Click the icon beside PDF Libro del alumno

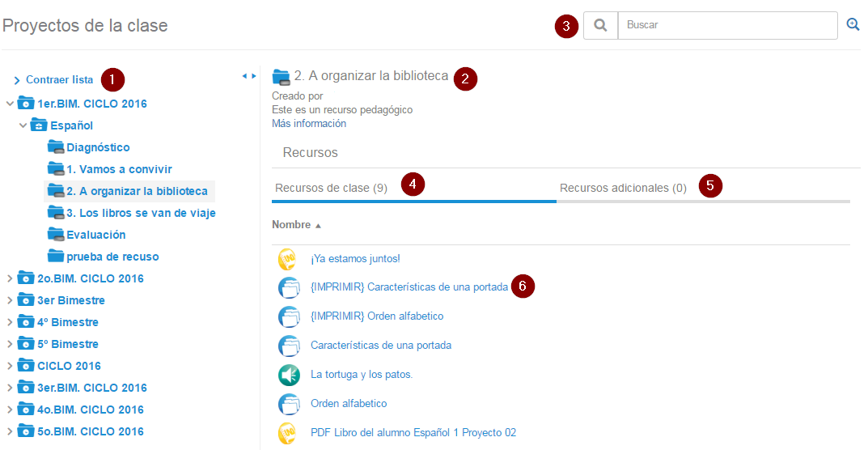pyautogui.click(x=289, y=433)
